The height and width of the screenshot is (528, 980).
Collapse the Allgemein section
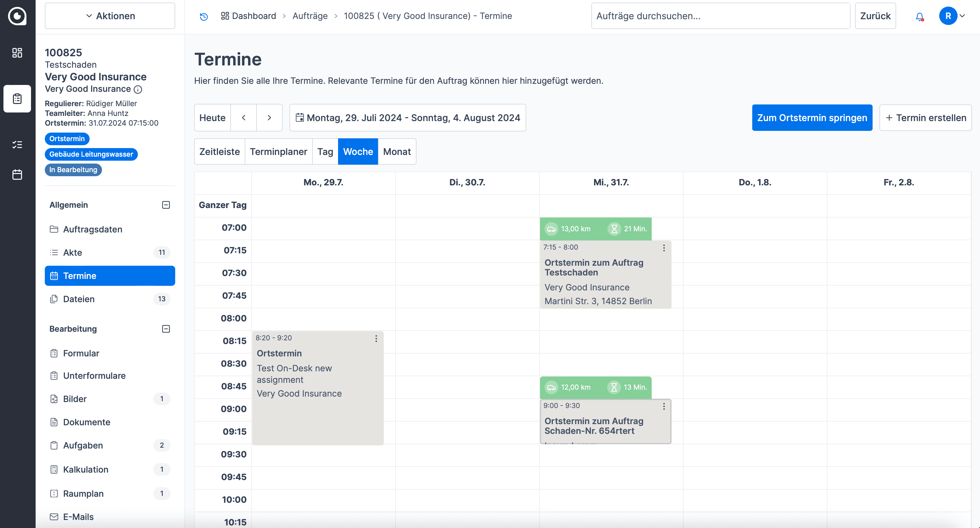click(166, 205)
